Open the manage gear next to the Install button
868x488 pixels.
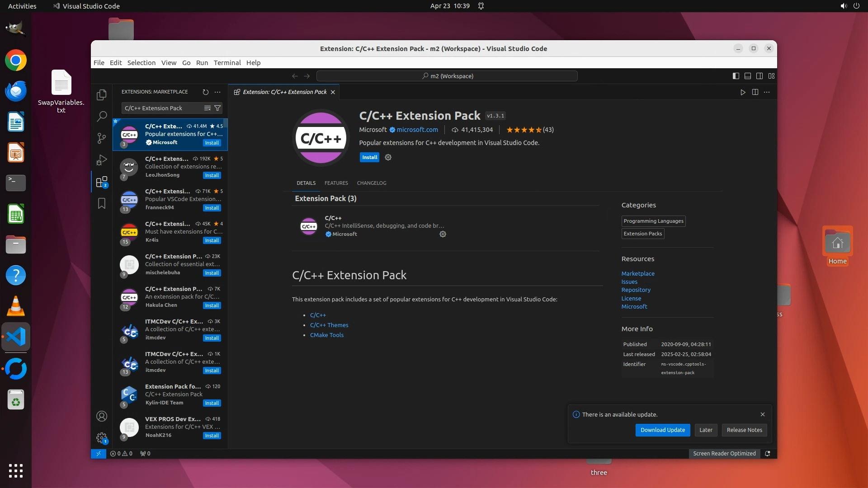pos(388,157)
